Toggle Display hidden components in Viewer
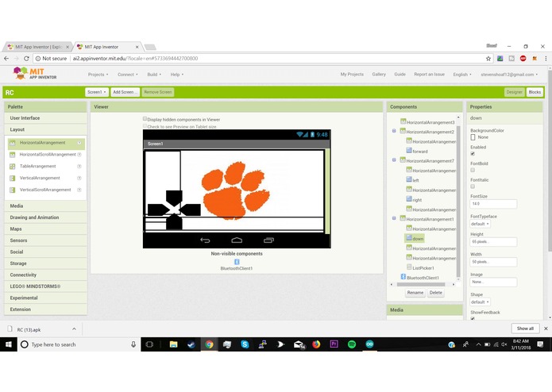This screenshot has height=392, width=552. pyautogui.click(x=145, y=119)
